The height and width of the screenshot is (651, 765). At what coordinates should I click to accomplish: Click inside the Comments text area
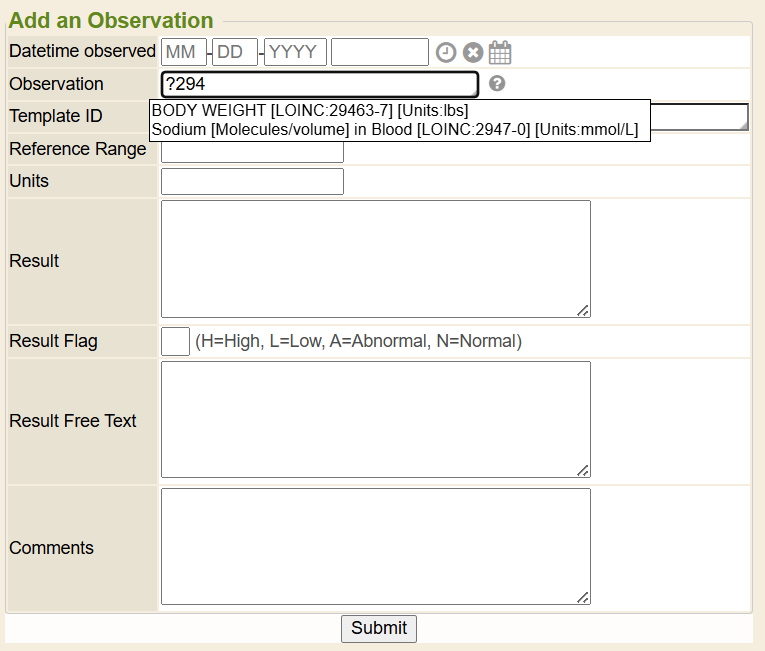point(375,546)
